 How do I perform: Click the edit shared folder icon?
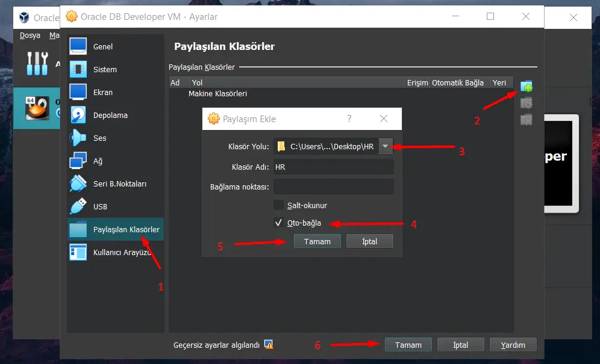[526, 103]
